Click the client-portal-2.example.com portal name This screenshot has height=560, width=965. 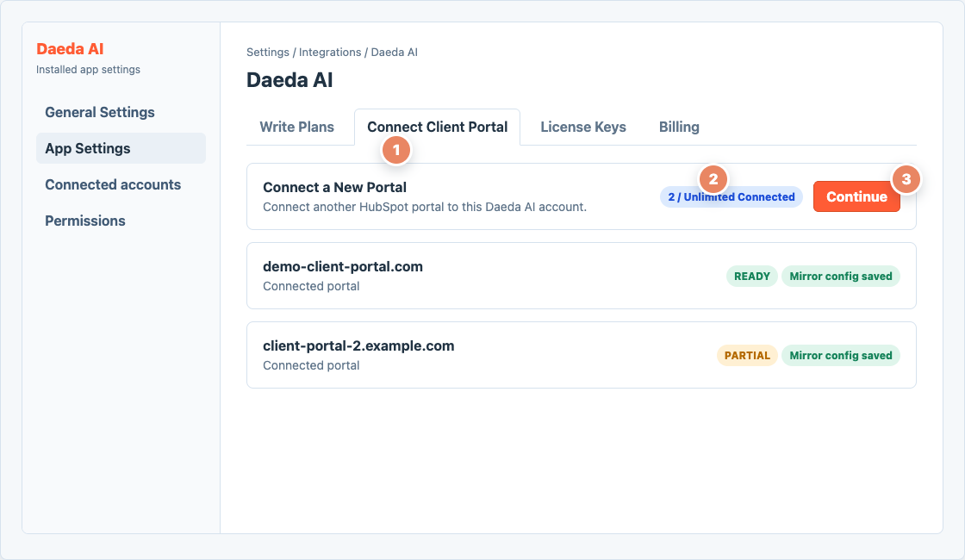point(358,345)
